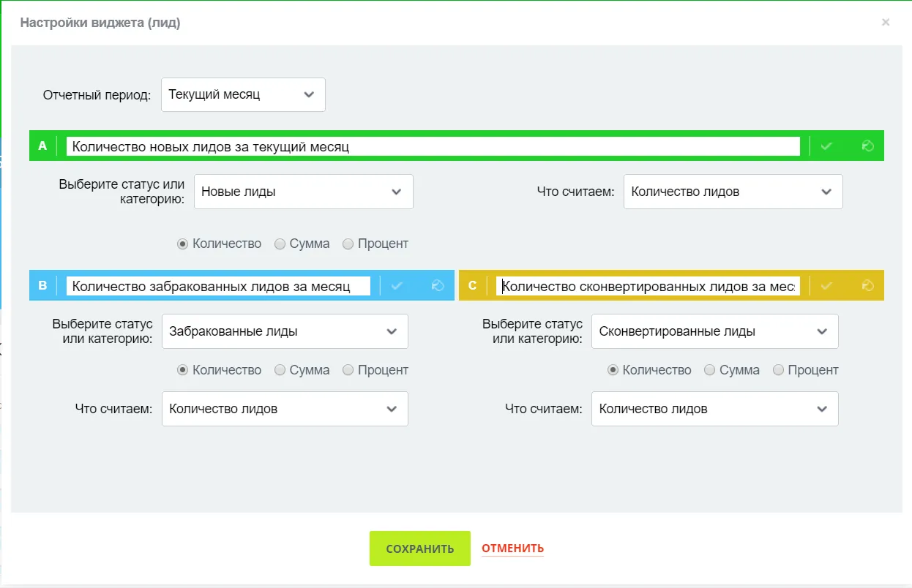This screenshot has width=912, height=588.
Task: Click the reset icon in green block A
Action: click(x=868, y=146)
